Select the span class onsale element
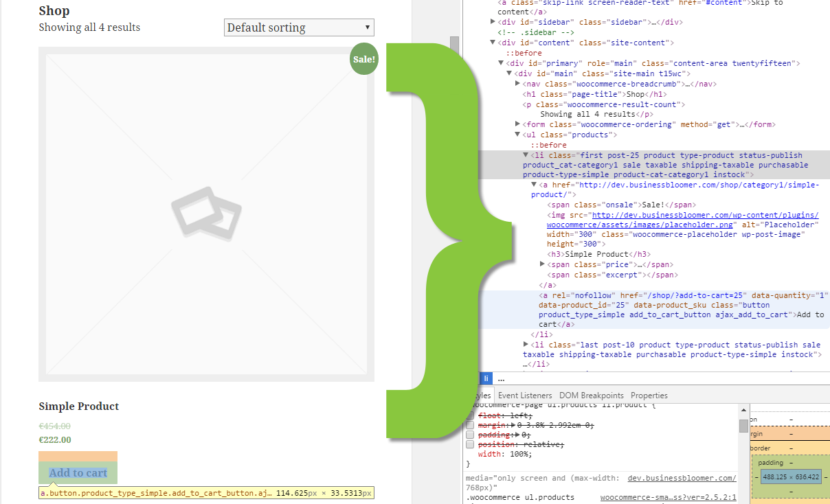The height and width of the screenshot is (504, 830). coord(622,205)
